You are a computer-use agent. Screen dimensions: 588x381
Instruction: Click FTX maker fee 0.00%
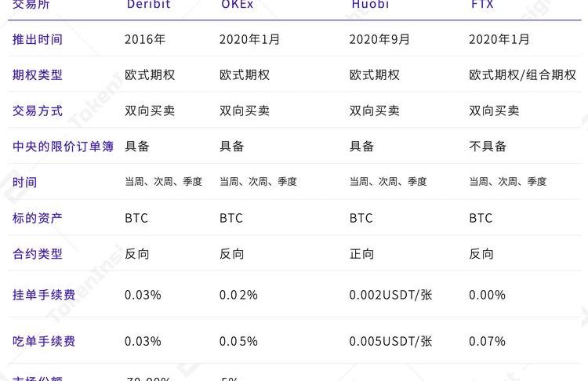click(487, 295)
